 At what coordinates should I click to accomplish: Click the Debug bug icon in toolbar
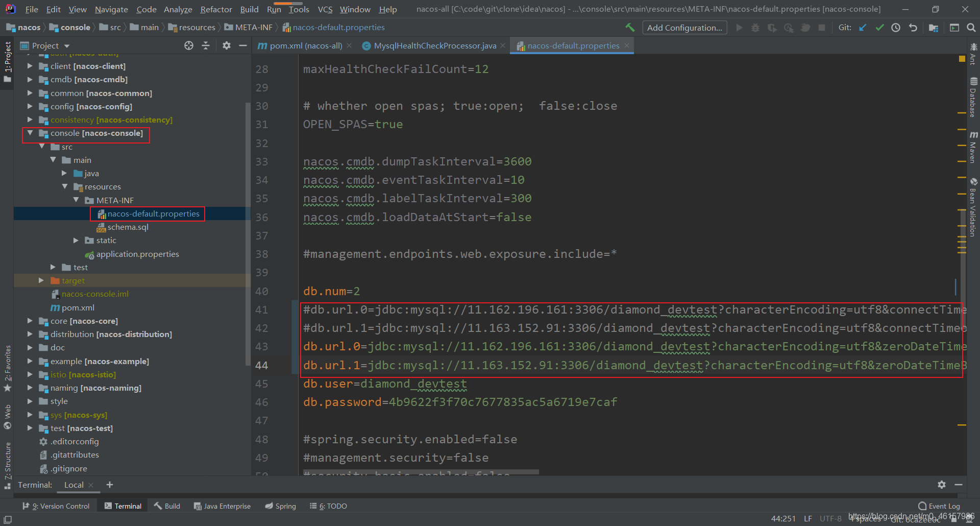pyautogui.click(x=755, y=28)
